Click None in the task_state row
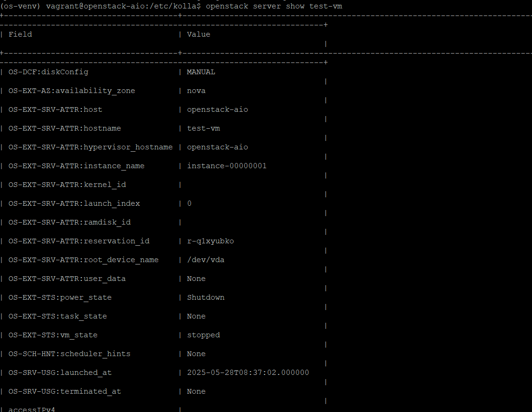Screen dimensions: 532x412 tap(196, 316)
